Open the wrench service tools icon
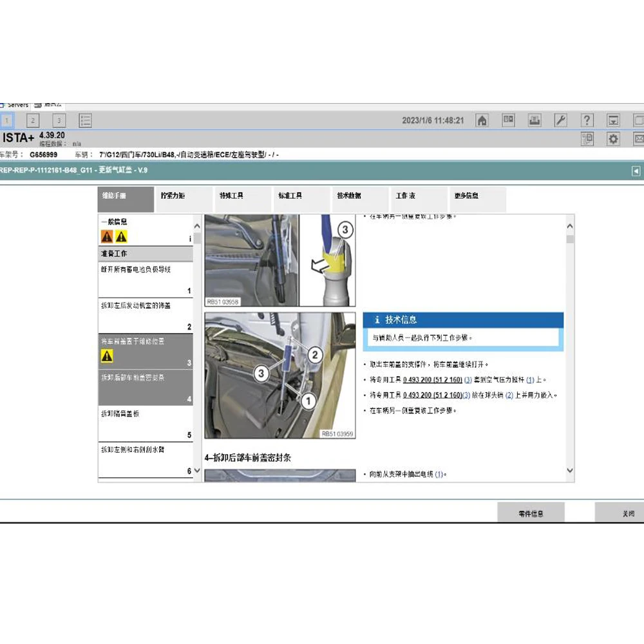The image size is (644, 644). 561,120
